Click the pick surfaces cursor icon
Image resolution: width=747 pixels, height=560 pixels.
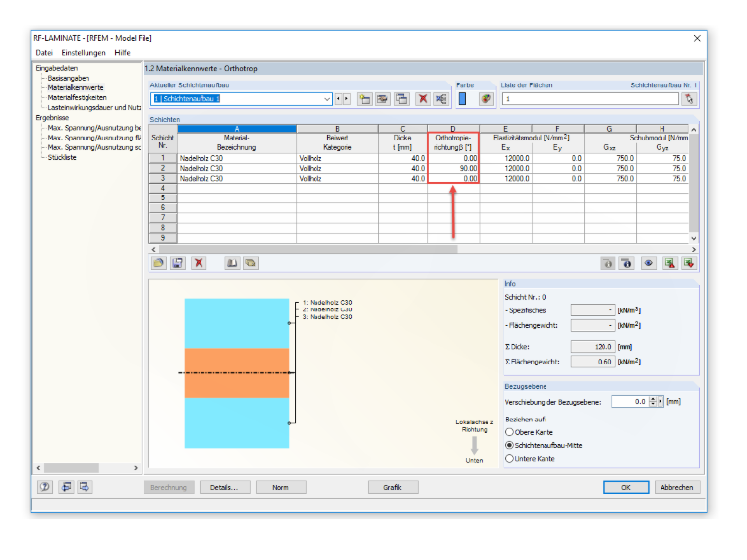coord(689,99)
